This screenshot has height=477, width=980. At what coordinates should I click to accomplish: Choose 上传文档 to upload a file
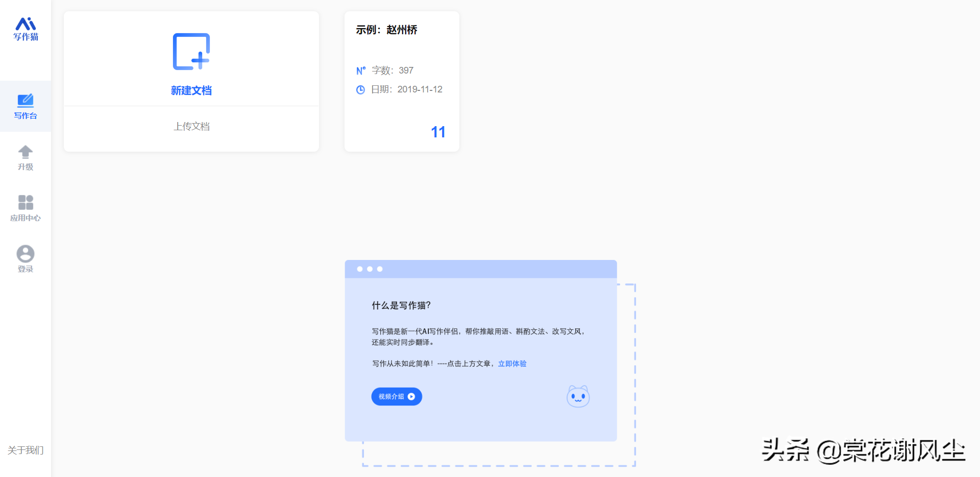click(191, 126)
